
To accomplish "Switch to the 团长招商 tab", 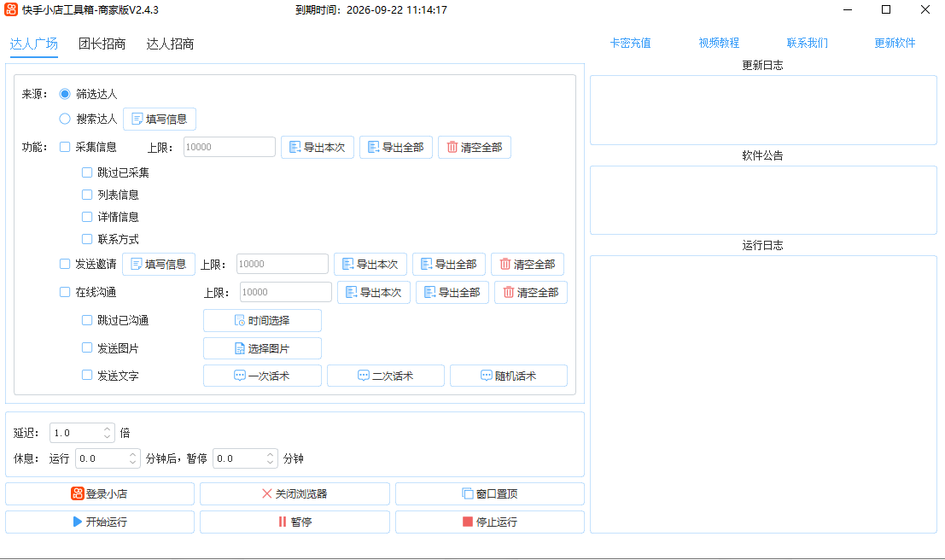I will tap(102, 44).
